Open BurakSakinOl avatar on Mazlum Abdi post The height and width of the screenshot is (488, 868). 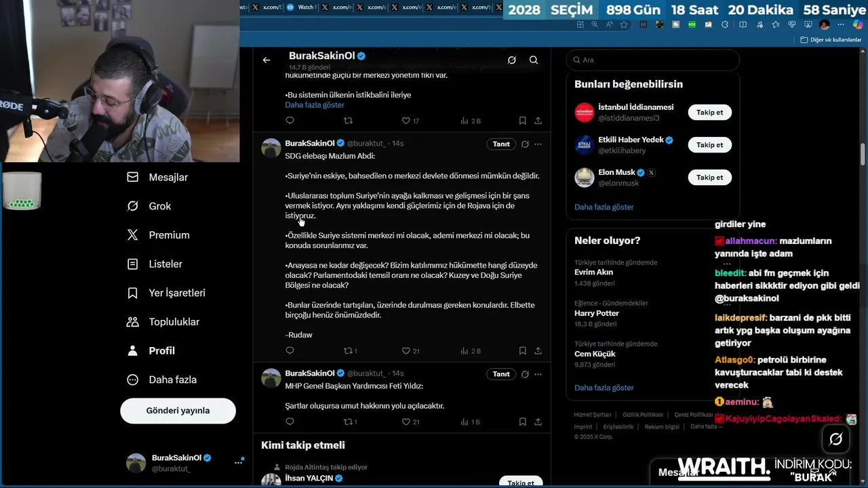(x=271, y=148)
